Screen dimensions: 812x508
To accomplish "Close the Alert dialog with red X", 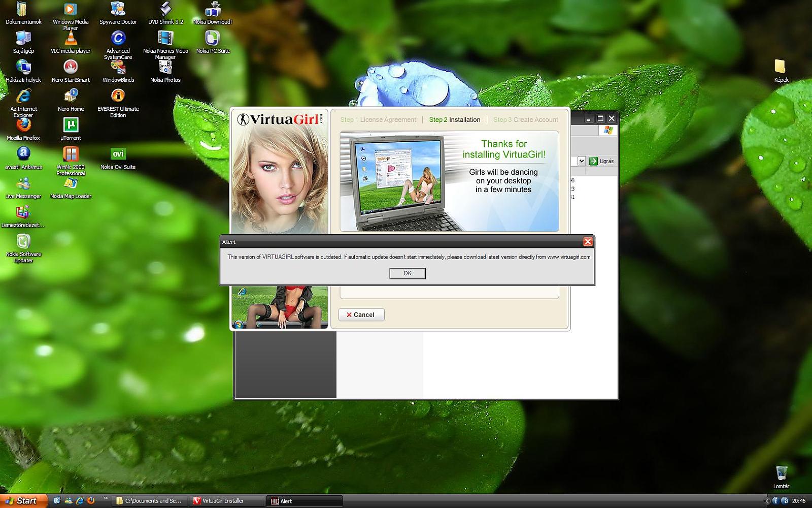I will point(588,242).
